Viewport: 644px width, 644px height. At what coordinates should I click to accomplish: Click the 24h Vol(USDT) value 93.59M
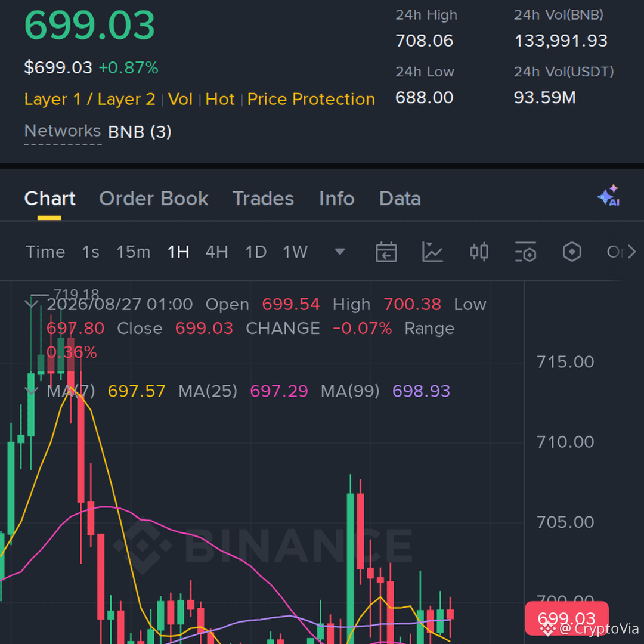545,98
